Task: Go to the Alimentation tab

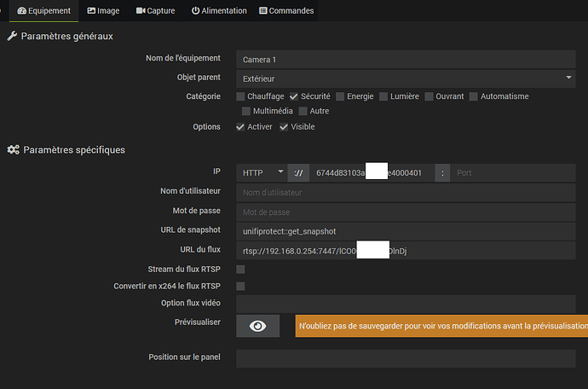Action: click(219, 10)
